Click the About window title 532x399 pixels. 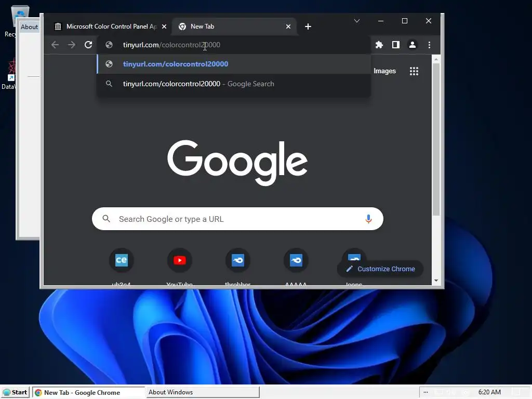pyautogui.click(x=29, y=27)
